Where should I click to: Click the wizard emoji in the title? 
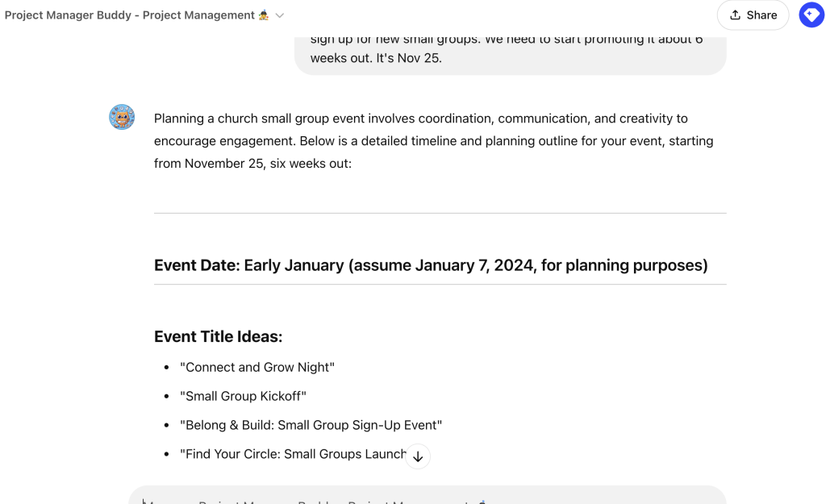[264, 15]
